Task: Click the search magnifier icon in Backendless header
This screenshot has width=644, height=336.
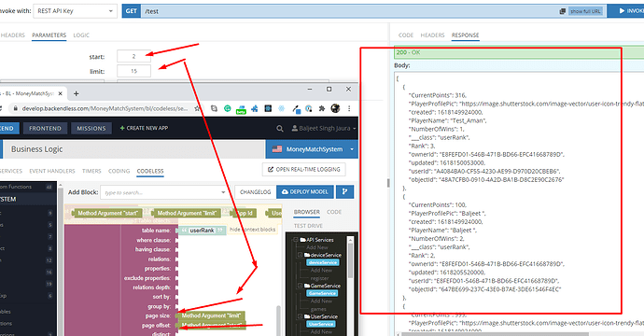Action: click(x=280, y=129)
